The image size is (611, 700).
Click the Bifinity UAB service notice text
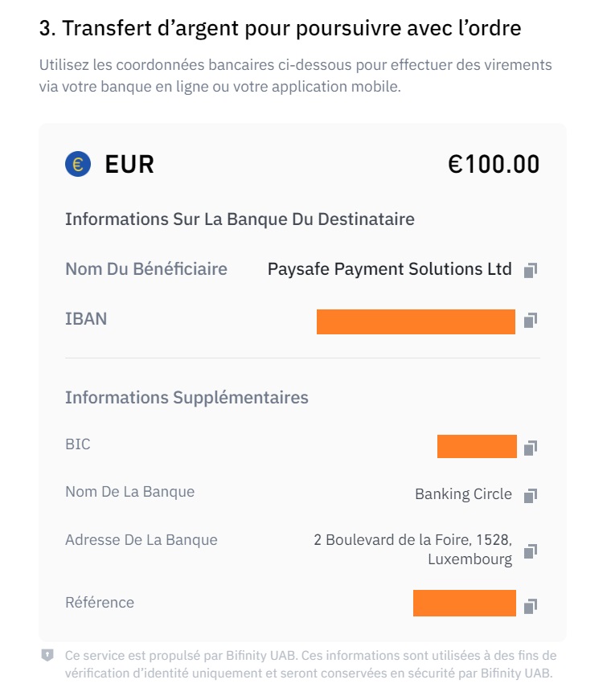310,664
